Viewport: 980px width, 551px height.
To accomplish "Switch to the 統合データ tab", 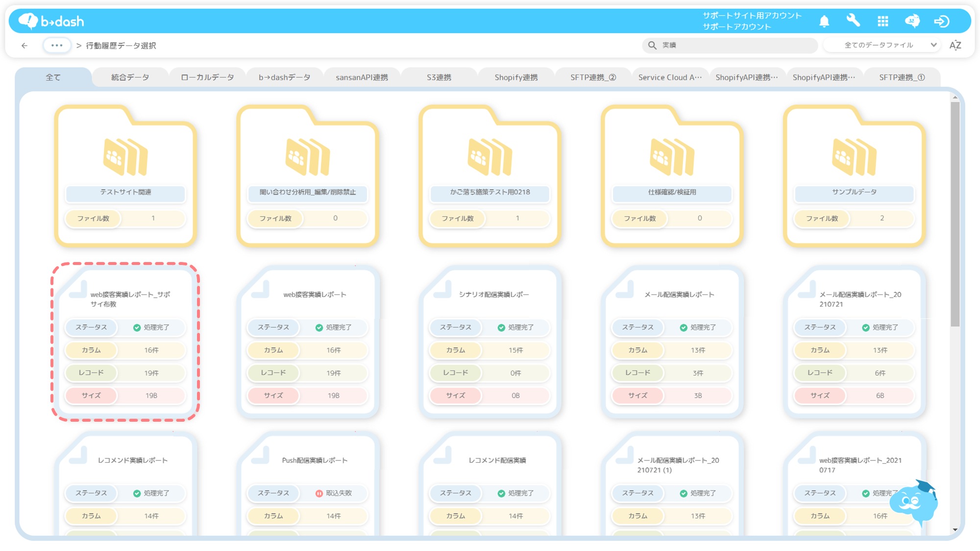I will tap(130, 77).
